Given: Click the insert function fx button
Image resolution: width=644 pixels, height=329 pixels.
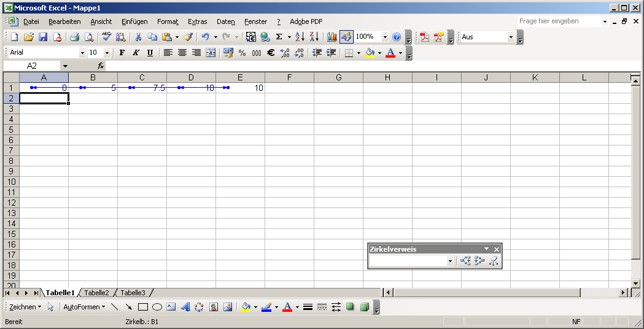Looking at the screenshot, I should pos(101,66).
